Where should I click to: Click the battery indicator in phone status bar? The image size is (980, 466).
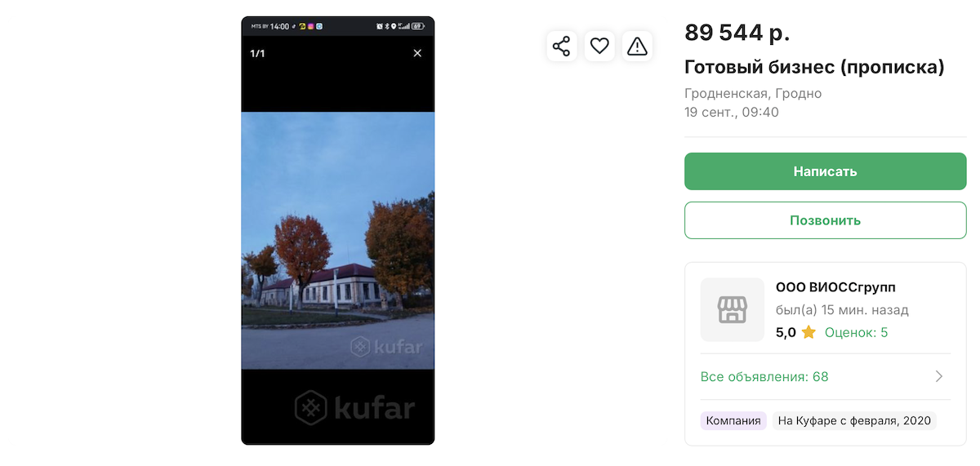tap(417, 26)
